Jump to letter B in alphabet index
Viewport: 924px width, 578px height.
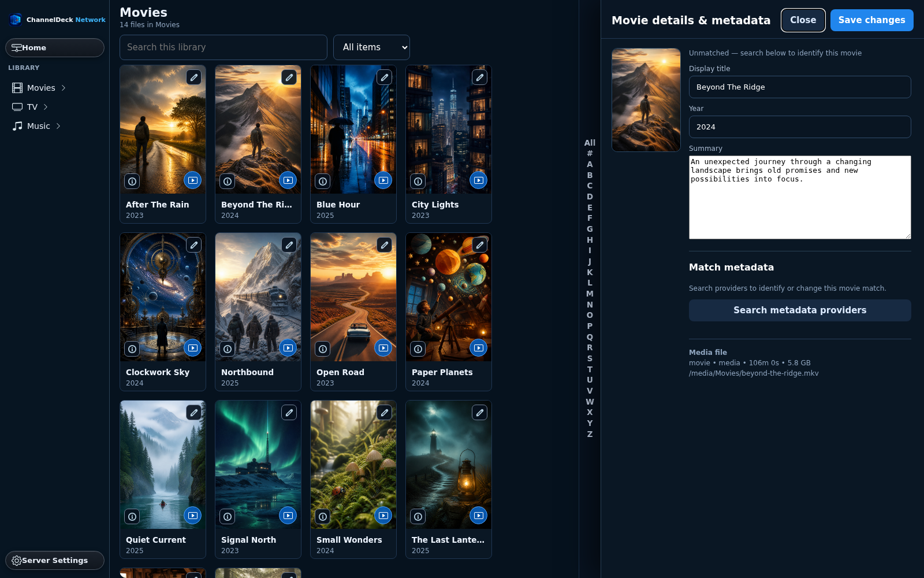point(590,175)
